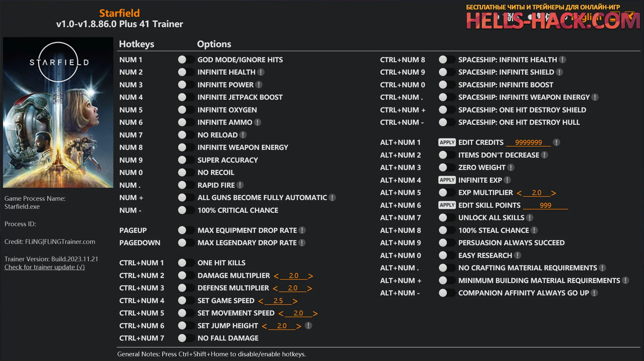Decrease Exp Multiplier with left arrow

[x=519, y=193]
